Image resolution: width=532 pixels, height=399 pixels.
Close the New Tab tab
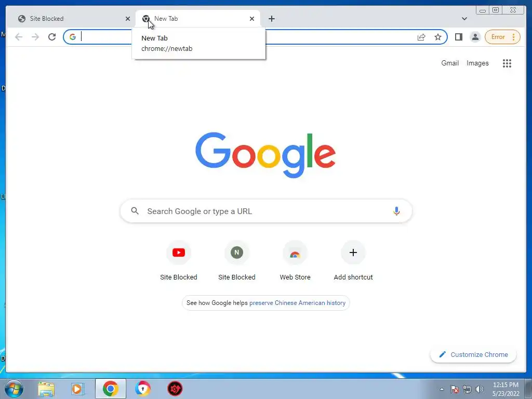[252, 19]
